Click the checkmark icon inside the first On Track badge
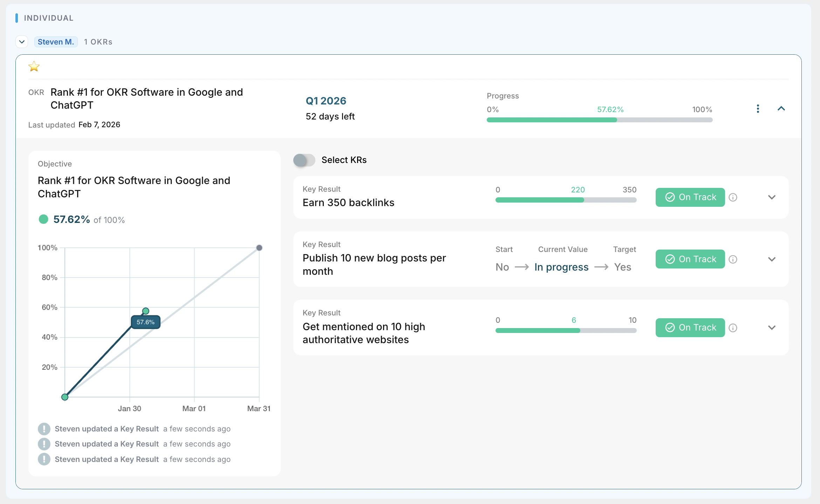Viewport: 820px width, 504px height. coord(670,197)
